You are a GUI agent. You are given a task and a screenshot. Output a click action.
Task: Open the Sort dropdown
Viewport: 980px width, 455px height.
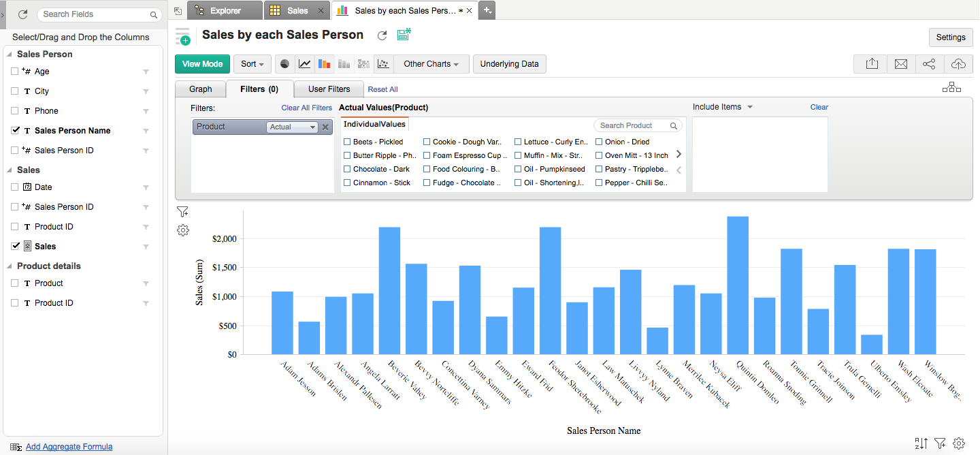click(x=252, y=63)
